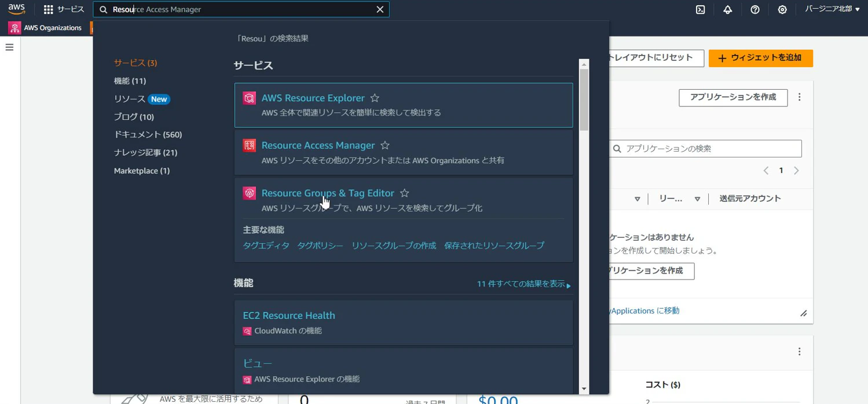This screenshot has width=868, height=404.
Task: Click scrollbar up arrow in results
Action: pos(584,64)
